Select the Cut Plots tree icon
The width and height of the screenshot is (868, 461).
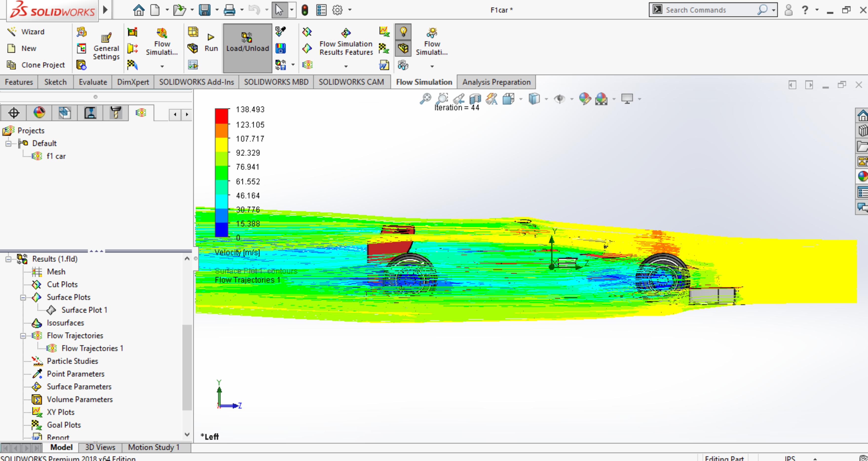36,284
